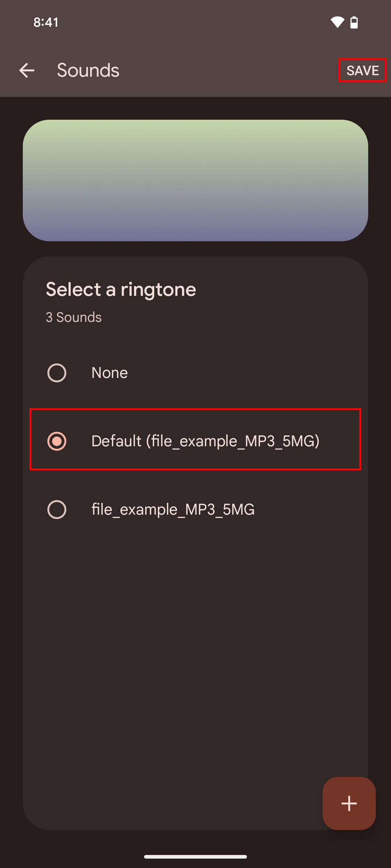Tap the home gesture bar at bottom

click(x=195, y=856)
